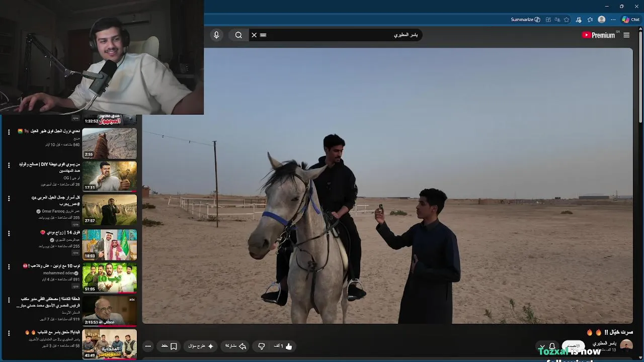Open the favorites list icon

pyautogui.click(x=590, y=20)
